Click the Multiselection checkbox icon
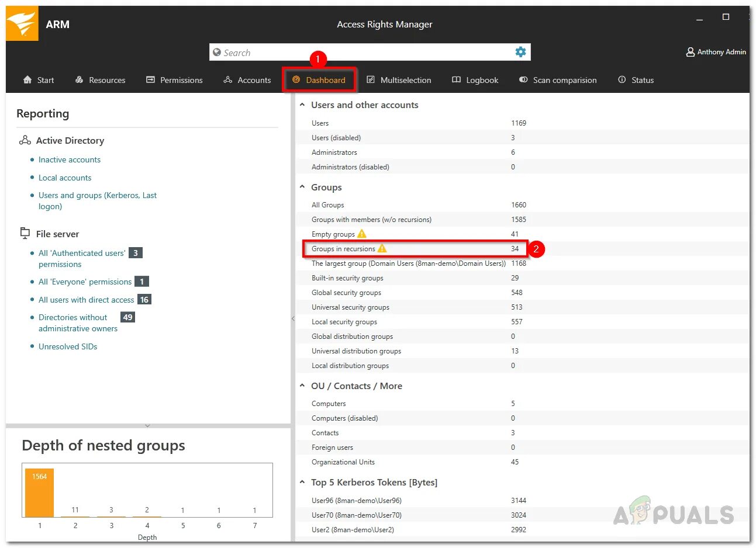 [x=371, y=79]
